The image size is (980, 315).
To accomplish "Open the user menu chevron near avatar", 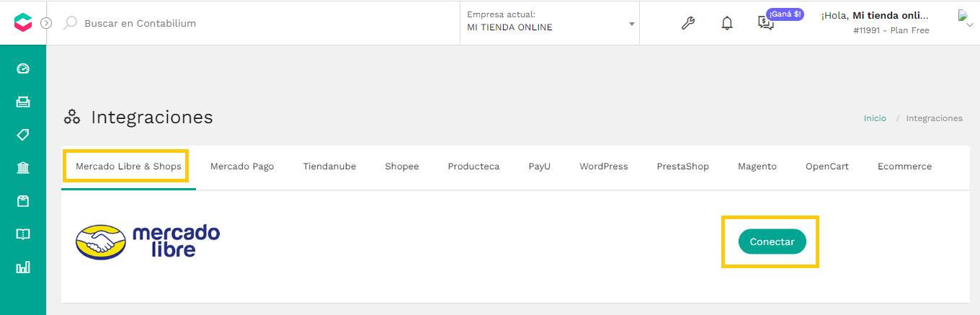I will (x=969, y=25).
